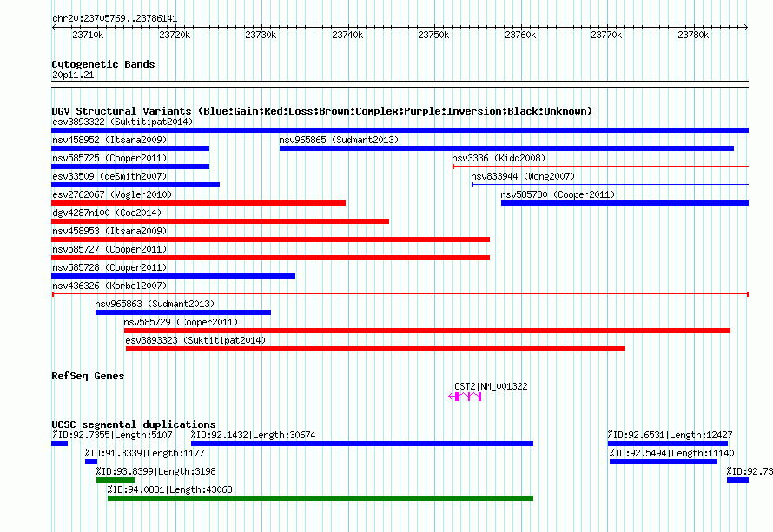773x532 pixels.
Task: Click the UCSC segmental duplications track title
Action: [x=134, y=424]
